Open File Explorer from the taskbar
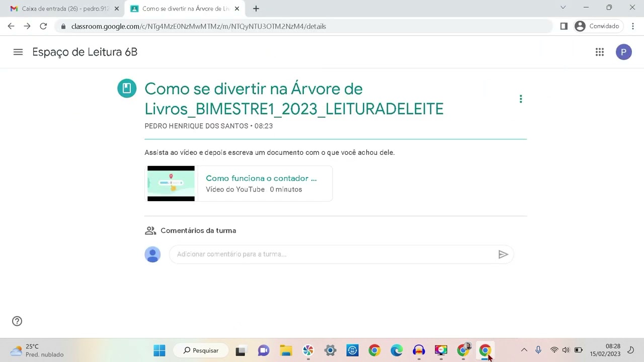Viewport: 644px width, 362px height. tap(286, 350)
